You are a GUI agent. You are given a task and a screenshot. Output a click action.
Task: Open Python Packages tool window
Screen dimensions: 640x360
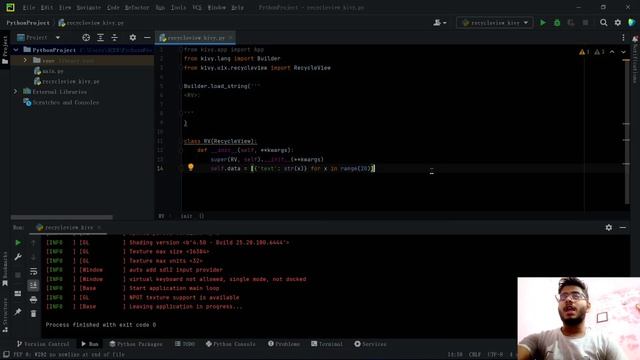tap(136, 344)
